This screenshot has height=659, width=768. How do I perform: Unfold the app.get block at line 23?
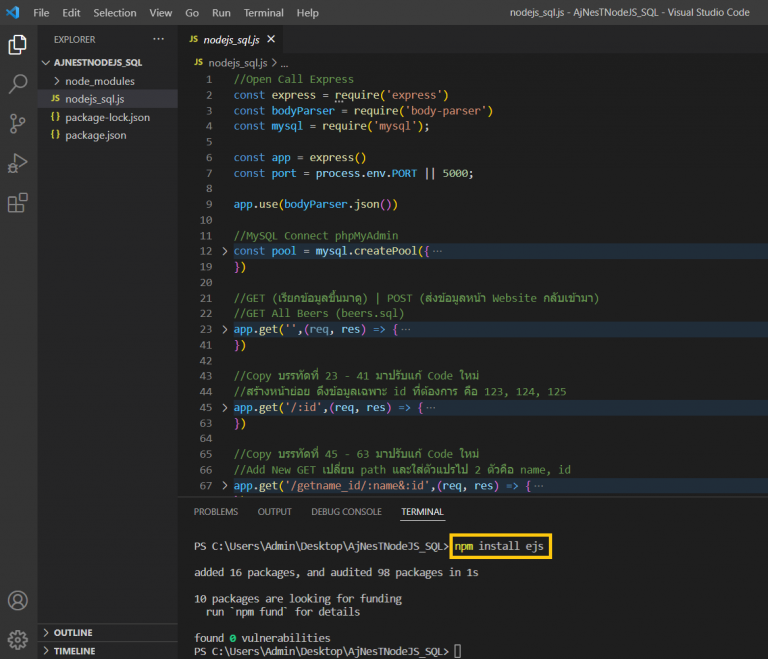pos(224,329)
